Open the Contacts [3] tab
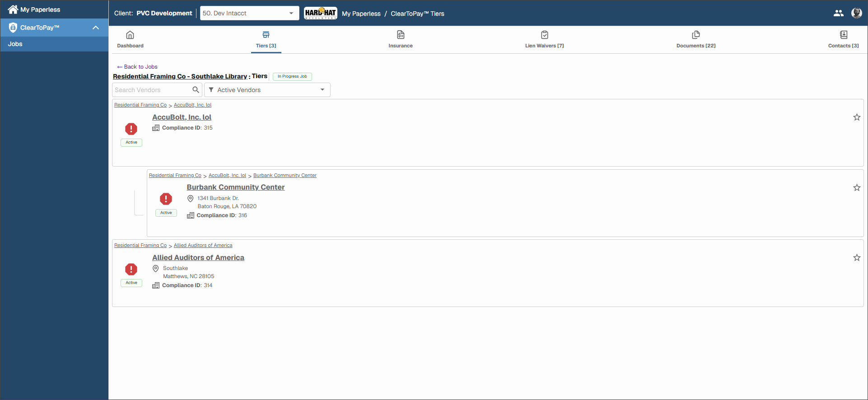 pyautogui.click(x=843, y=39)
